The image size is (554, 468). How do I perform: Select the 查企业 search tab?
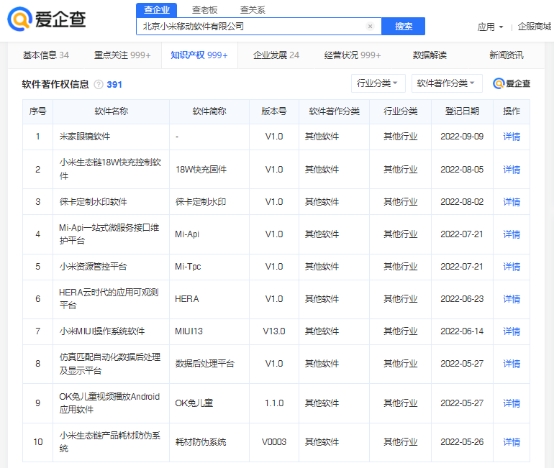[x=157, y=10]
